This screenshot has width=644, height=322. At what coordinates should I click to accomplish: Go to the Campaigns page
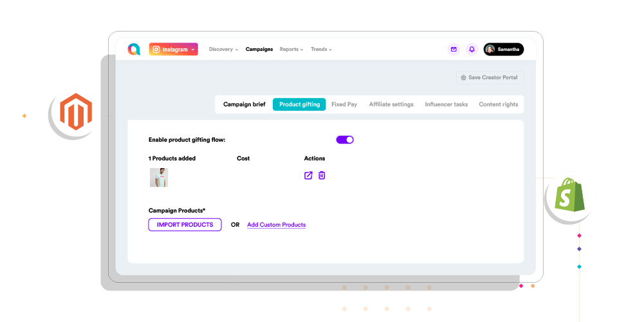pyautogui.click(x=259, y=50)
